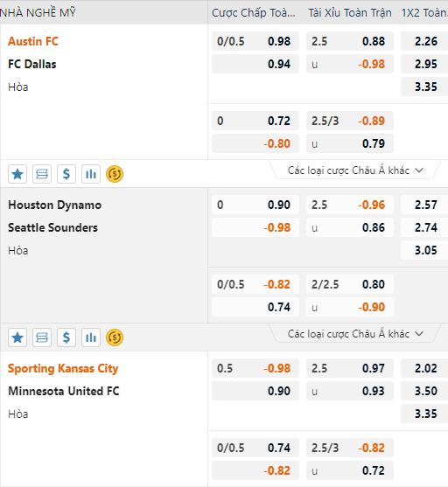Open statistics bar chart for Austin FC match
This screenshot has height=487, width=448.
[91, 174]
